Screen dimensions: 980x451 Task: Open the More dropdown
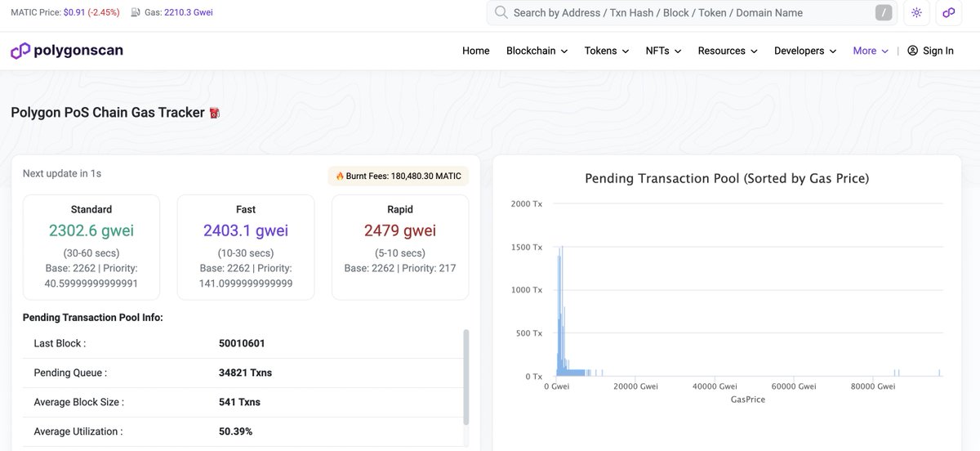tap(871, 51)
